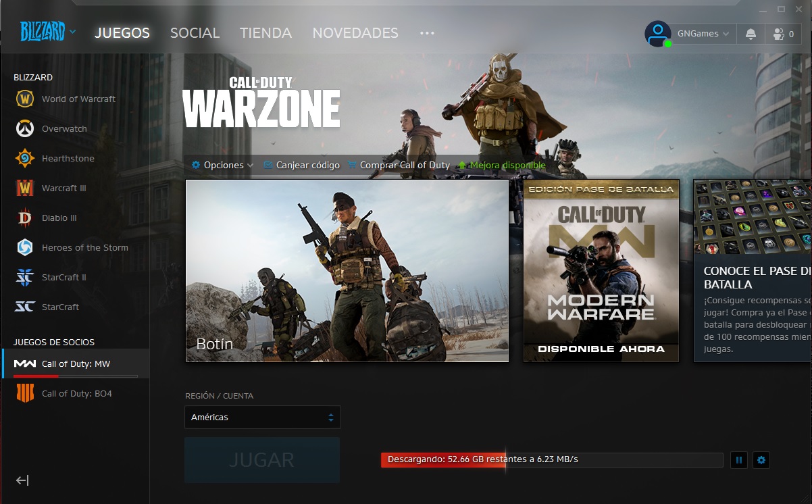Select the StarCraft II icon
812x504 pixels.
[24, 277]
